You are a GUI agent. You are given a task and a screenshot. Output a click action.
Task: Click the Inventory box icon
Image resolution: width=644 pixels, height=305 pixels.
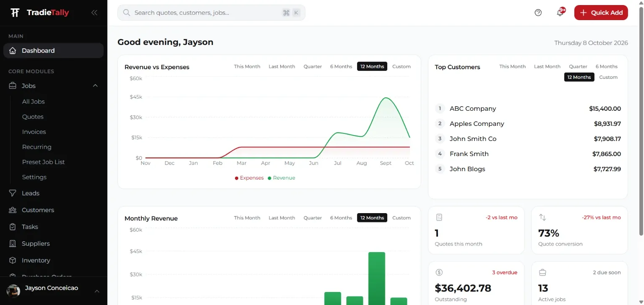point(13,261)
